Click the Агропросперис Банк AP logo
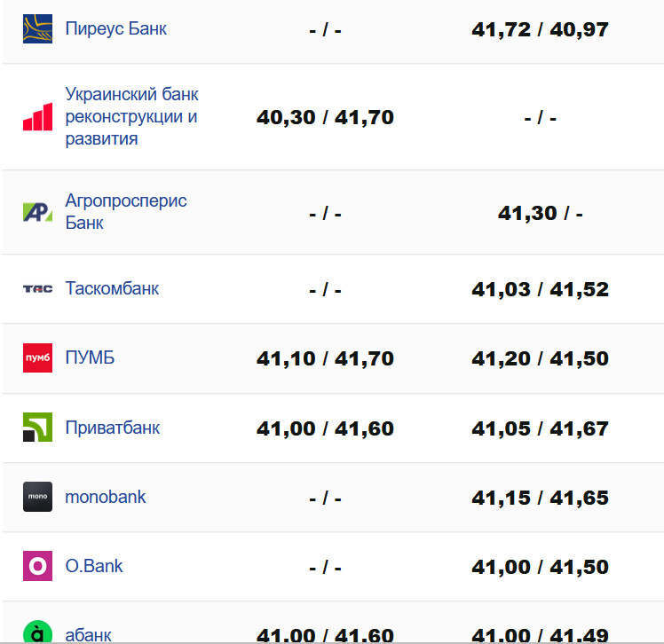Image resolution: width=664 pixels, height=644 pixels. [37, 212]
